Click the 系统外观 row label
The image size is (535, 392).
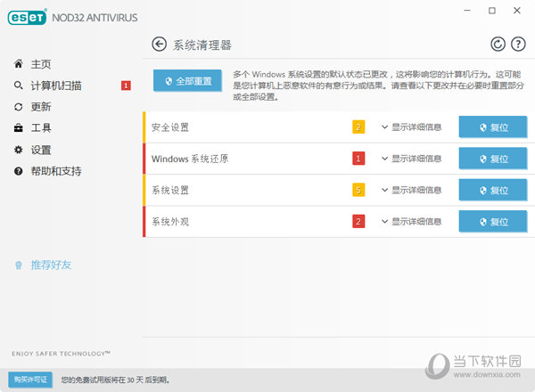coord(170,222)
